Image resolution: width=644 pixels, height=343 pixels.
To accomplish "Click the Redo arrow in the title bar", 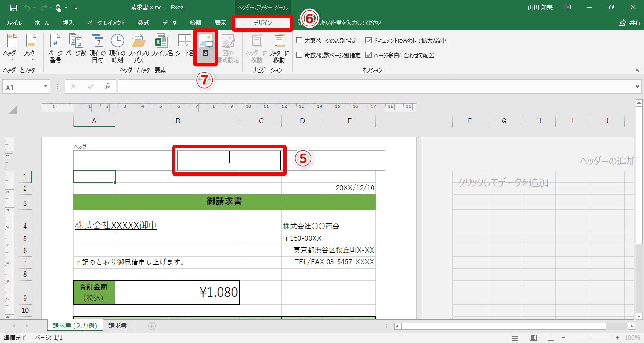I will tap(43, 8).
